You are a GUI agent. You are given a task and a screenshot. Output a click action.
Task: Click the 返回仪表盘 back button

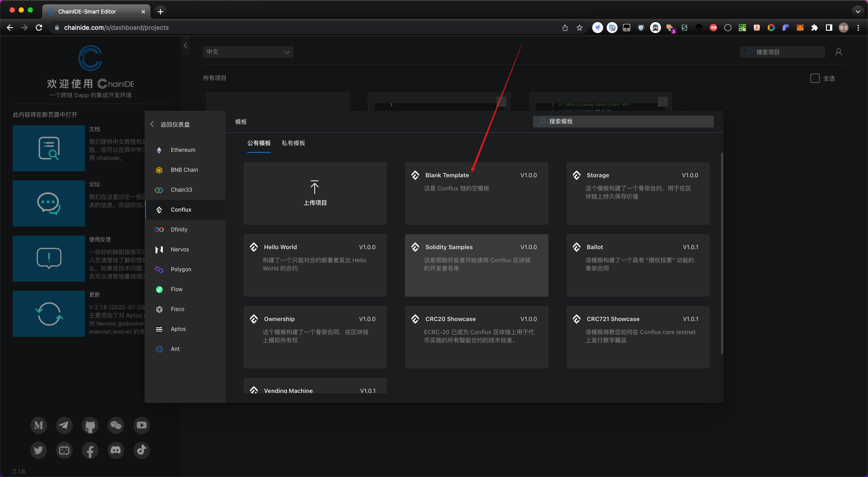click(x=170, y=124)
